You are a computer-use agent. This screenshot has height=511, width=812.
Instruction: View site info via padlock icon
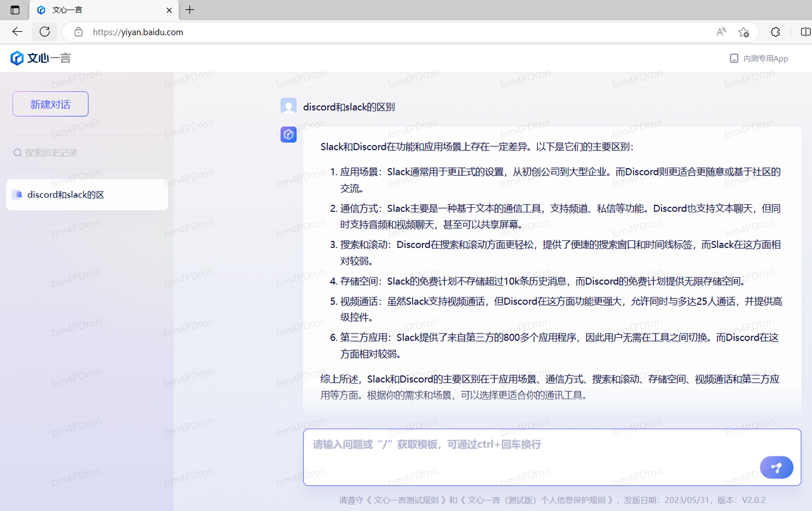79,32
